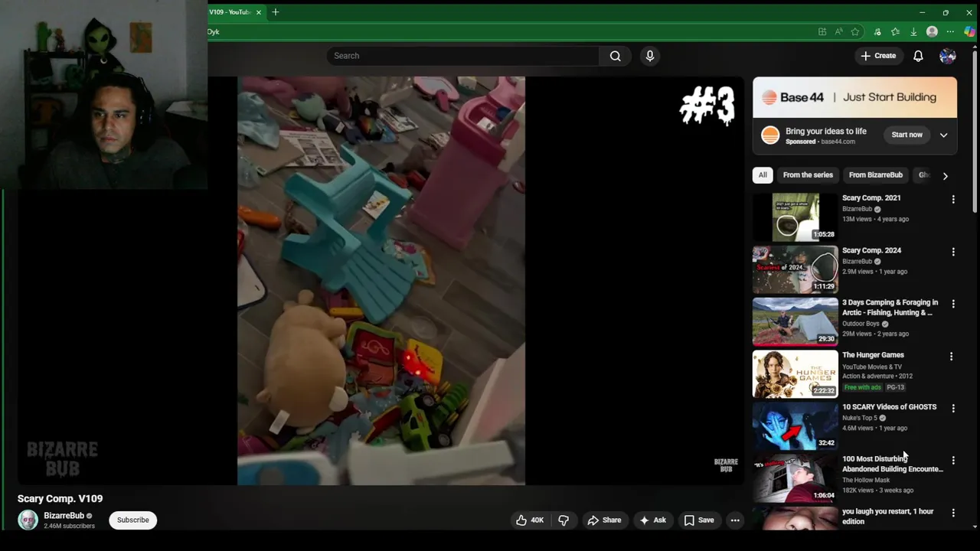
Task: Open Scary Comp. 2021 thumbnail
Action: coord(795,217)
